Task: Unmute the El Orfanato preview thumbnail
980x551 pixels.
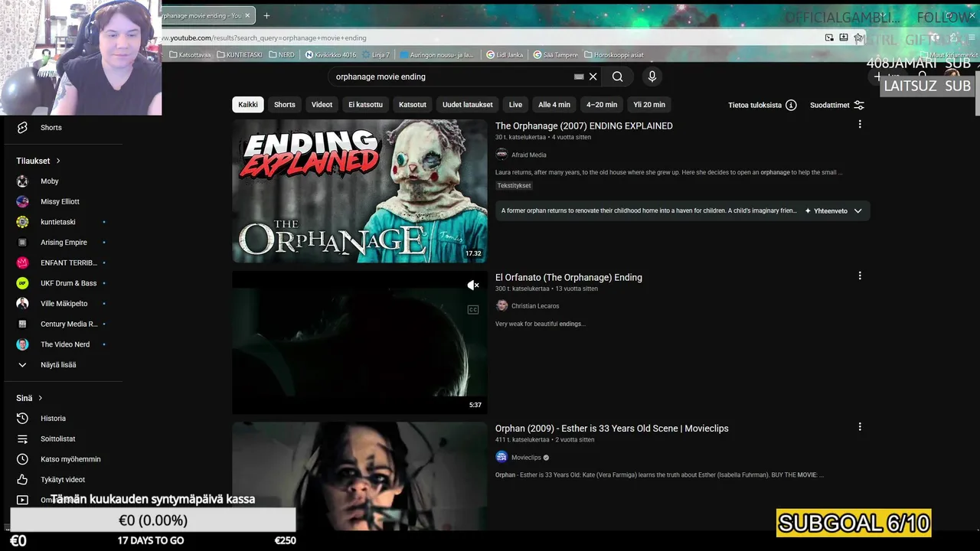Action: (473, 285)
